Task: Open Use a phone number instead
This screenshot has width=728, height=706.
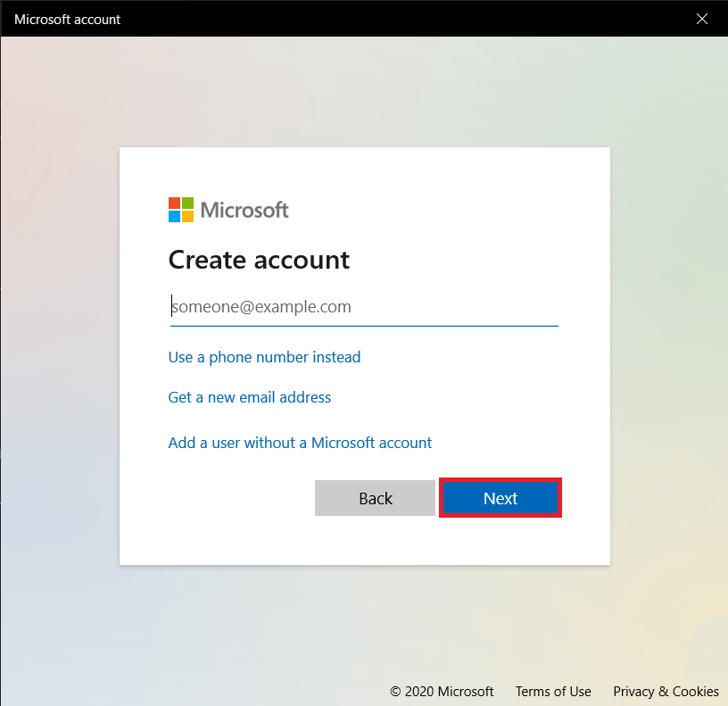Action: [x=264, y=357]
